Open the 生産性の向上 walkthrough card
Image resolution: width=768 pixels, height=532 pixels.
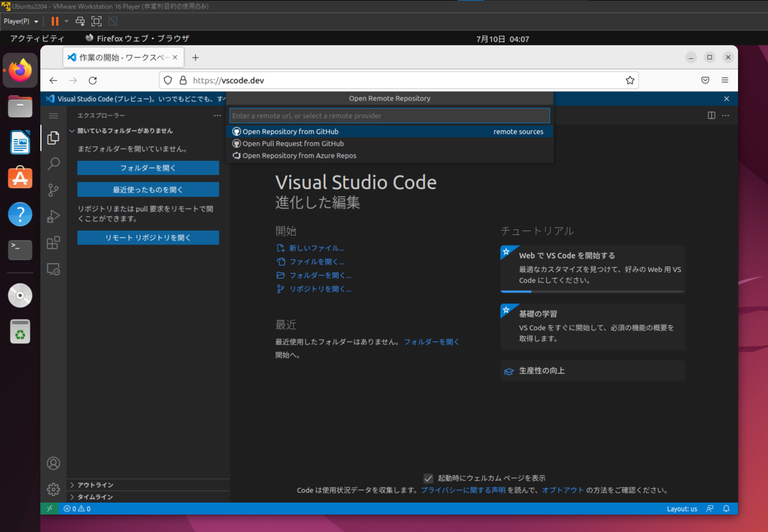[x=593, y=371]
